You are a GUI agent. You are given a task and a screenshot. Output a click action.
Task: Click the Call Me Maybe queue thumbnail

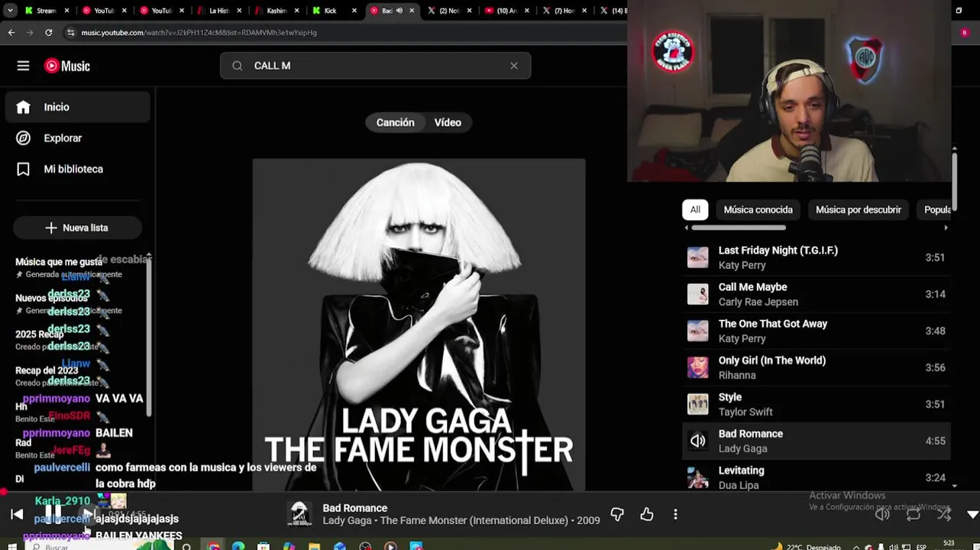pyautogui.click(x=697, y=294)
